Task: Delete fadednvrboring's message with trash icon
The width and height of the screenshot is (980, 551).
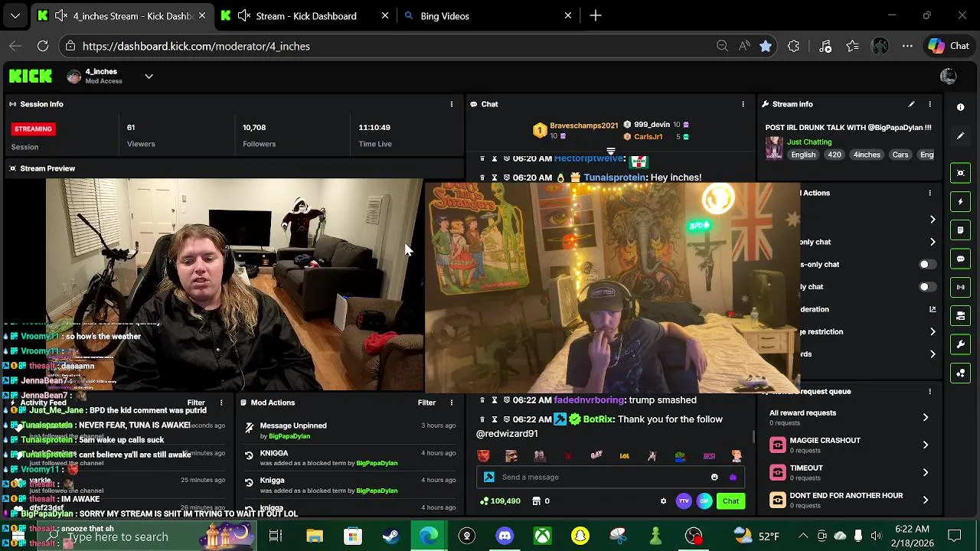Action: pyautogui.click(x=482, y=399)
